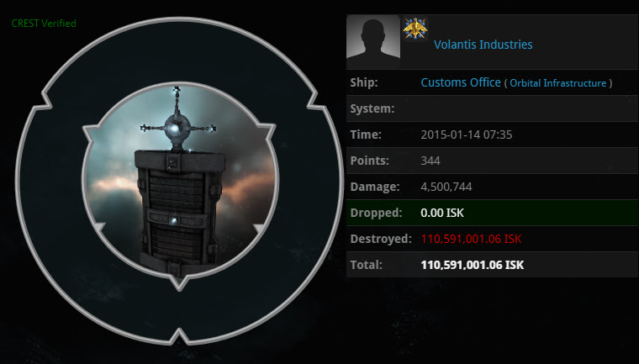Click the Ship: row label

pyautogui.click(x=364, y=82)
